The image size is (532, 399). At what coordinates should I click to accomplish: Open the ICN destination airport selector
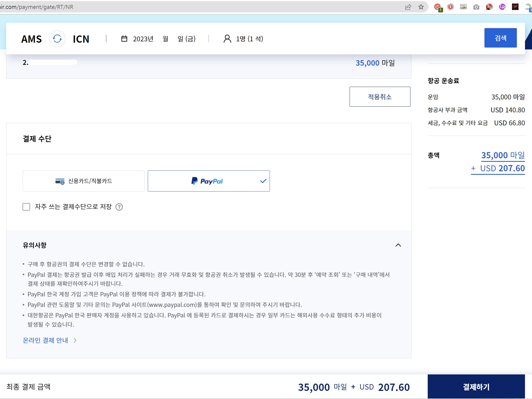(81, 39)
